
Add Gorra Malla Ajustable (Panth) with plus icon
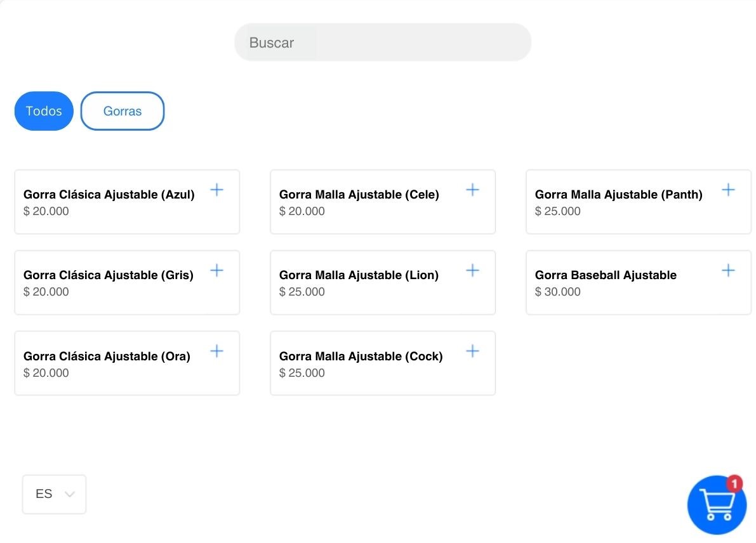(728, 190)
